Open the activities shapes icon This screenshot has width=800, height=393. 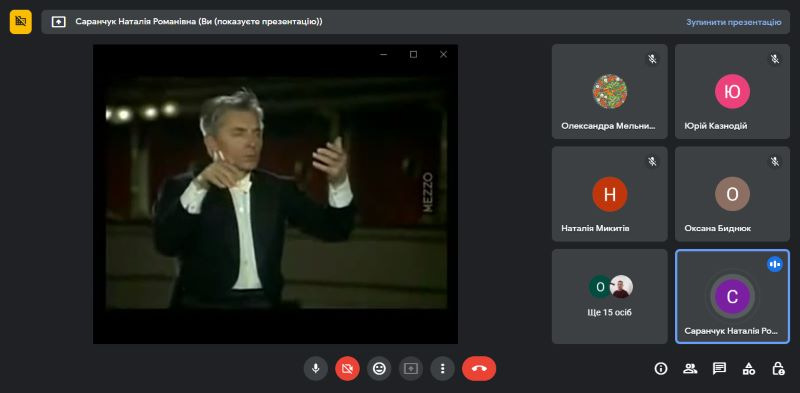point(748,369)
